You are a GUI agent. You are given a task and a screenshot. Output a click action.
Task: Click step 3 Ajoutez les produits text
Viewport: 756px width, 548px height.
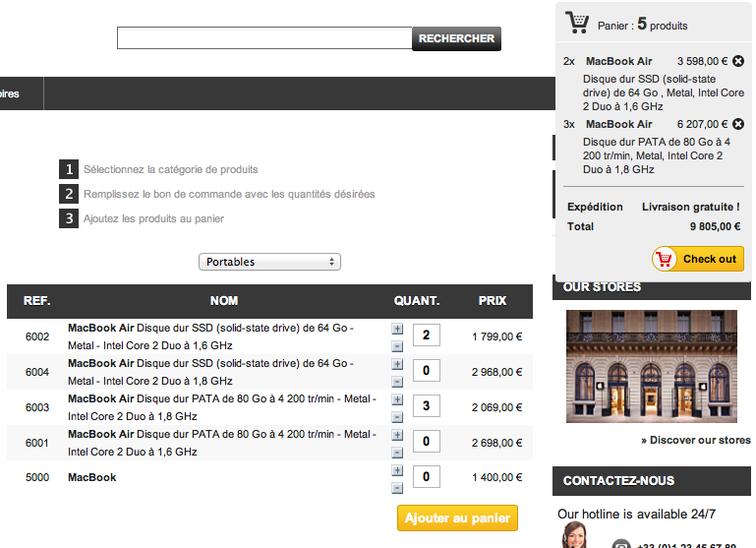(x=153, y=218)
